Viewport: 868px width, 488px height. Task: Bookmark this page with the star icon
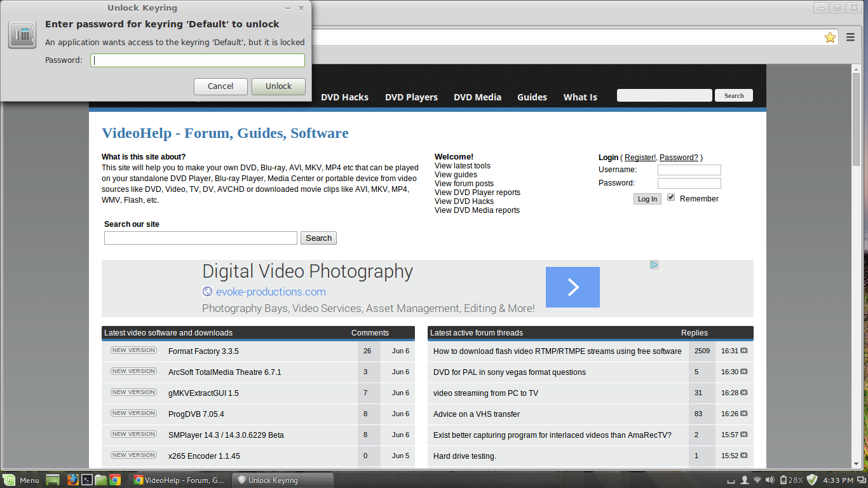pos(830,37)
